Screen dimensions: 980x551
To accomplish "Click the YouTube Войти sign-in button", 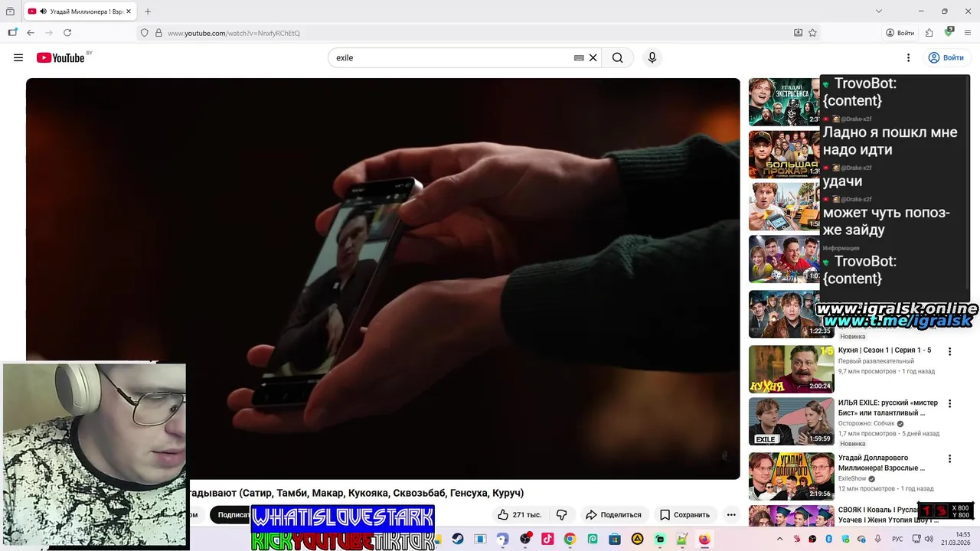I will tap(946, 57).
